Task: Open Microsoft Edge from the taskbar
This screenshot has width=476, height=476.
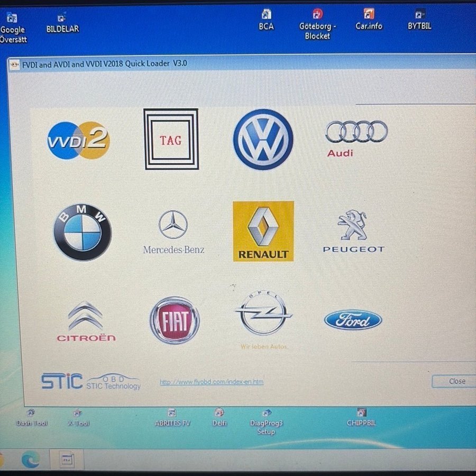Action: tap(30, 459)
